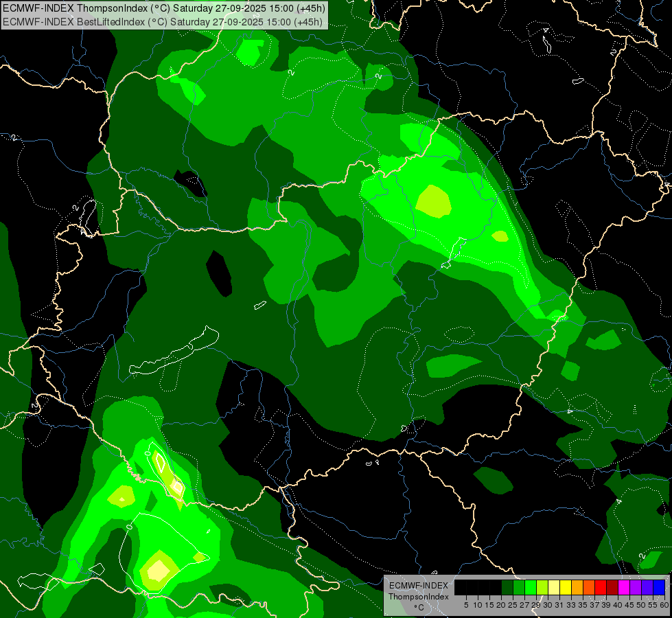Click the legend label 'ECMWF-INDEX'
This screenshot has width=672, height=618.
(x=419, y=586)
